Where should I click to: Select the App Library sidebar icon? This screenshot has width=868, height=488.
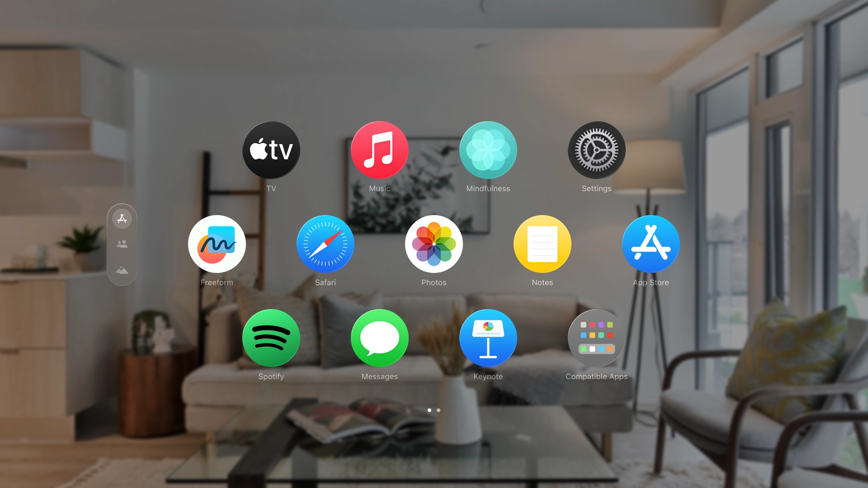coord(122,218)
